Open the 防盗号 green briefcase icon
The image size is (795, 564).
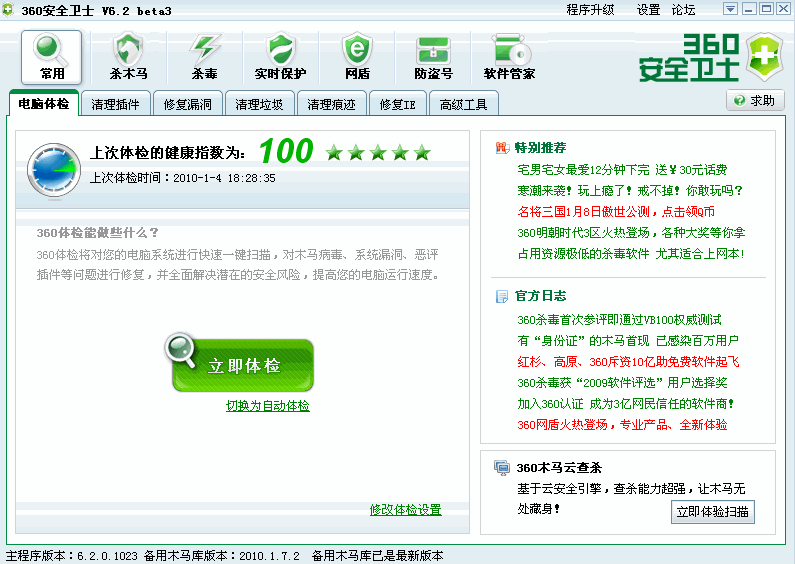(x=433, y=57)
